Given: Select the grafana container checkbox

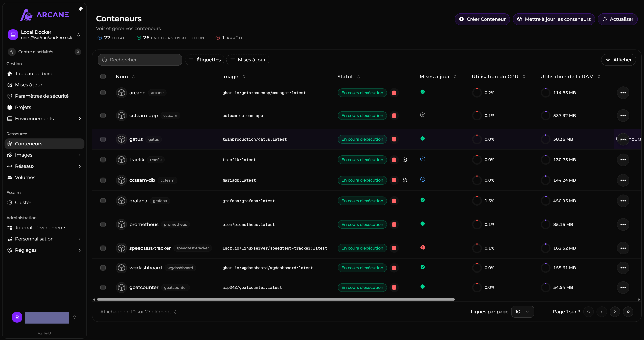Looking at the screenshot, I should (x=103, y=201).
